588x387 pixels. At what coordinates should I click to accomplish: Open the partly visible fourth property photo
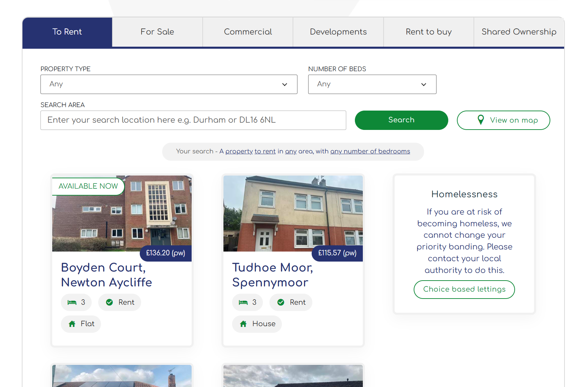[x=293, y=376]
